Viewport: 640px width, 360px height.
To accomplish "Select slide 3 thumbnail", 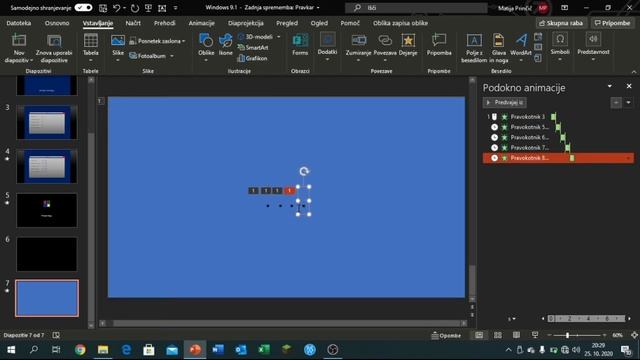I will tap(47, 122).
